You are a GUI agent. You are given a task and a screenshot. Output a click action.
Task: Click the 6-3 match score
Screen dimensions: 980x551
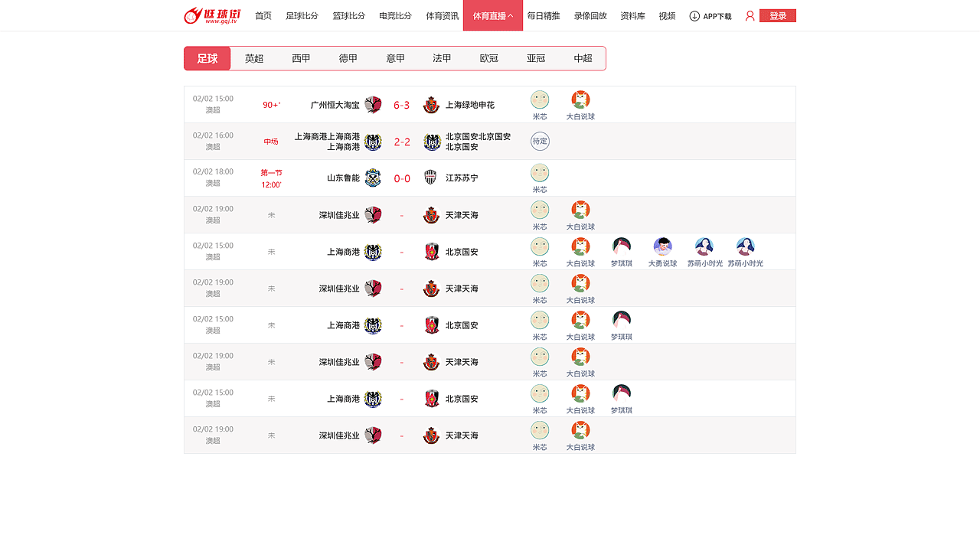click(x=401, y=105)
